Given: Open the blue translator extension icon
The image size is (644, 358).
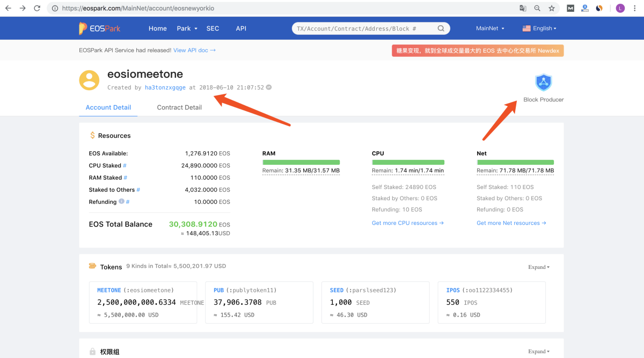Looking at the screenshot, I should (x=585, y=9).
